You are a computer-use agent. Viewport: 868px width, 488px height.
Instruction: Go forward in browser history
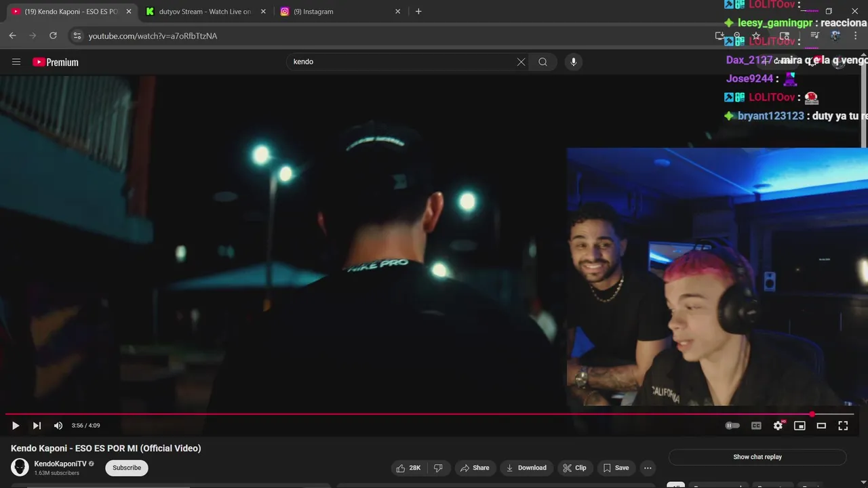coord(33,36)
